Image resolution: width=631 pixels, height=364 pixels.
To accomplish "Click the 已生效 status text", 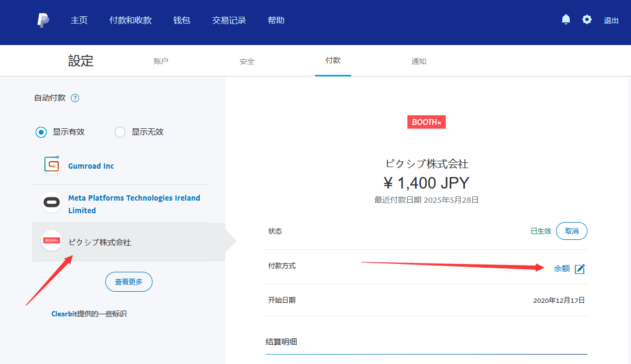I will coord(541,231).
